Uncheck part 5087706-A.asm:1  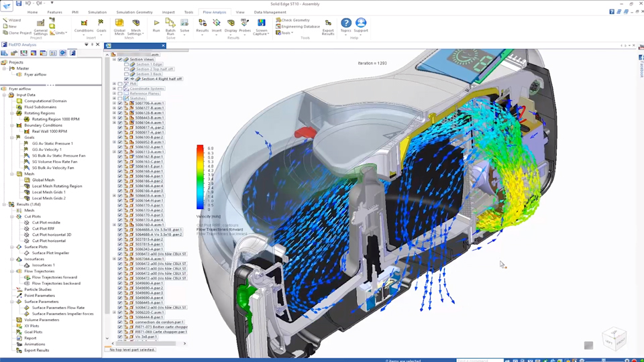point(120,103)
